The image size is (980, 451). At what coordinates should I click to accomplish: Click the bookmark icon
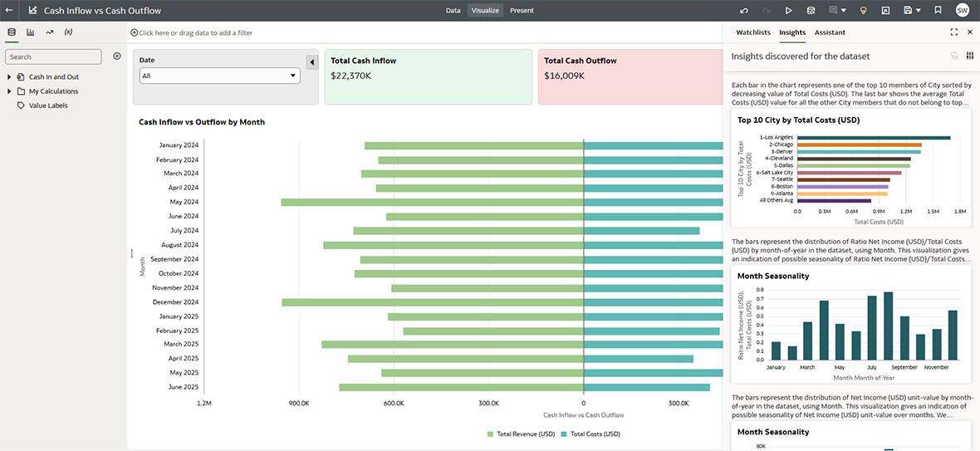click(938, 11)
